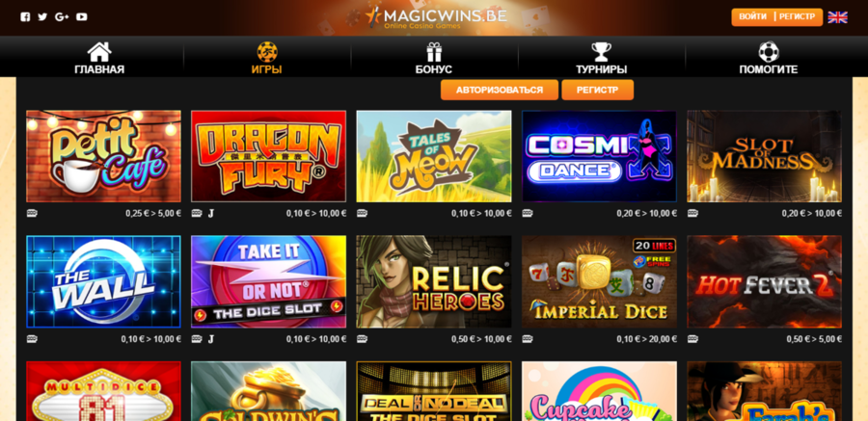Open the Facebook social icon
The width and height of the screenshot is (868, 421).
25,17
